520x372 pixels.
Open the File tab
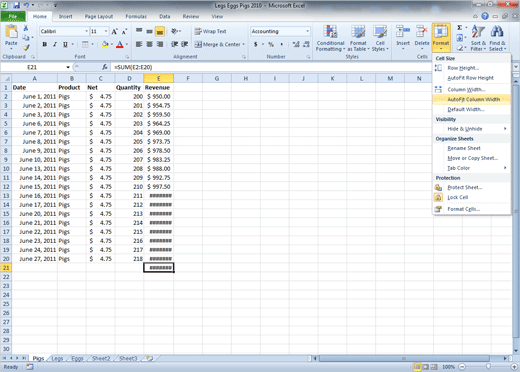tap(13, 16)
